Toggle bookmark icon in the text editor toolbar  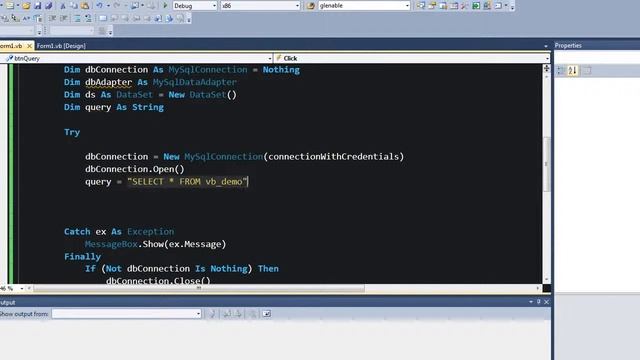coord(103,18)
